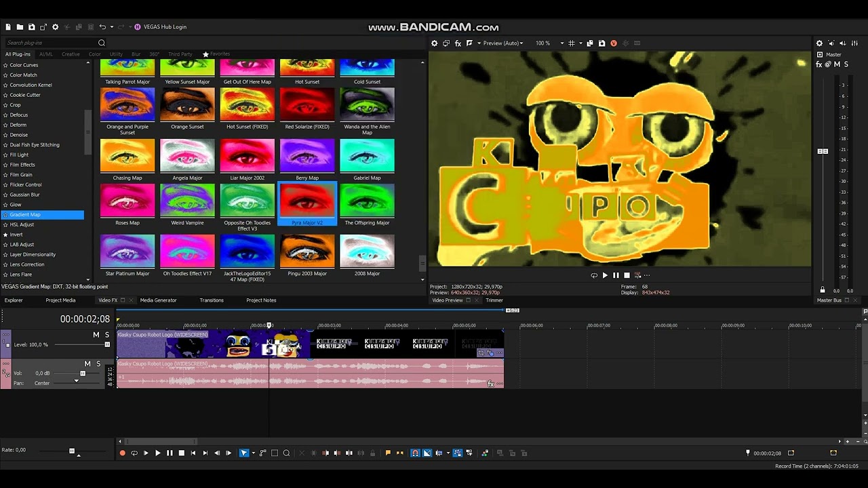Open the Third Party plug-ins tab

coord(180,54)
